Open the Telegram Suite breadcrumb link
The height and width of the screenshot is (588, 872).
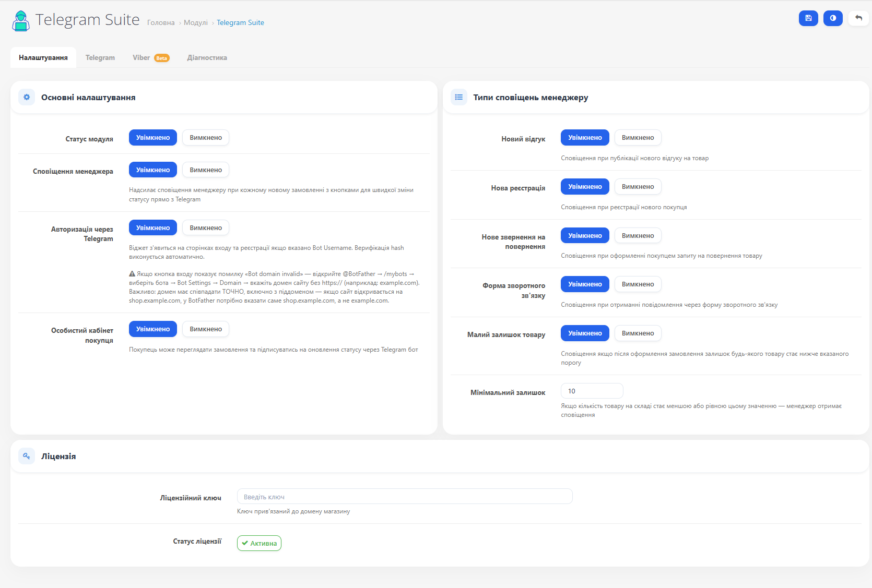click(240, 22)
